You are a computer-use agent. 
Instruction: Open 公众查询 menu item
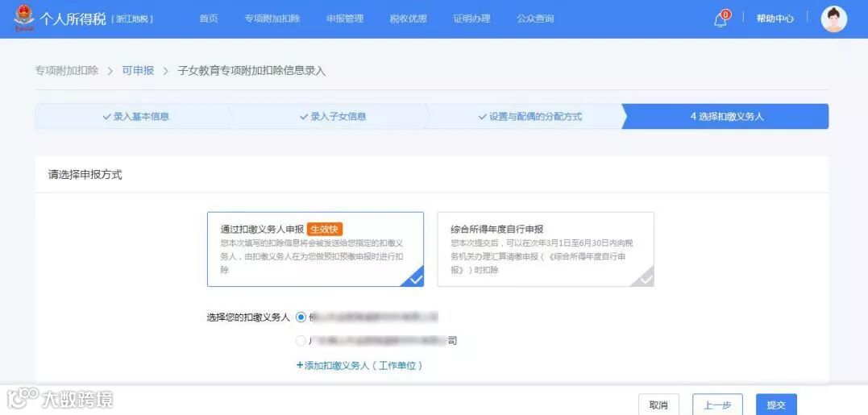click(x=535, y=19)
